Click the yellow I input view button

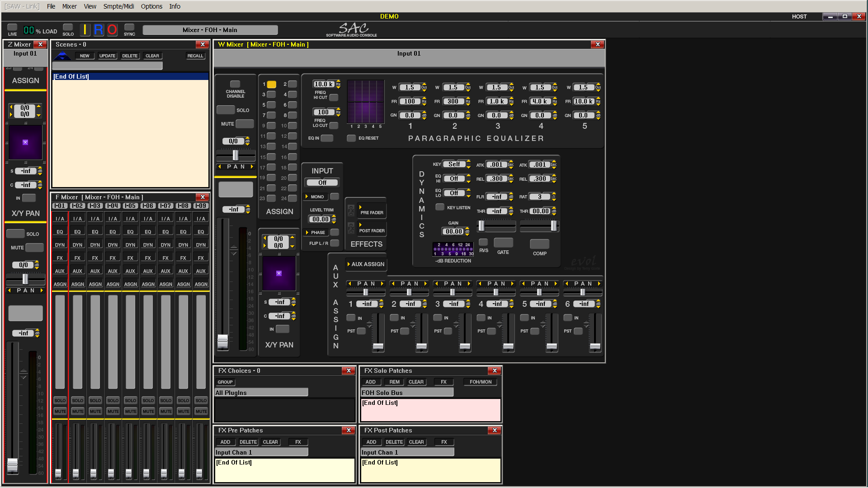(85, 30)
